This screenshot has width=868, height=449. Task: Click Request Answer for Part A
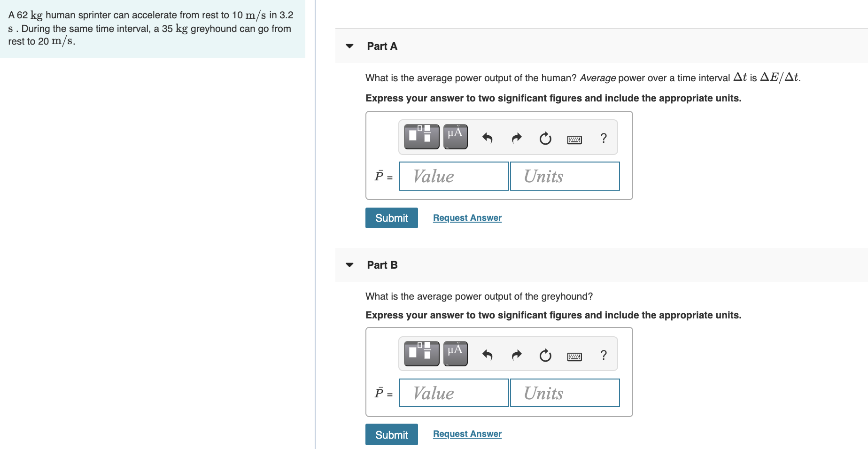(467, 217)
